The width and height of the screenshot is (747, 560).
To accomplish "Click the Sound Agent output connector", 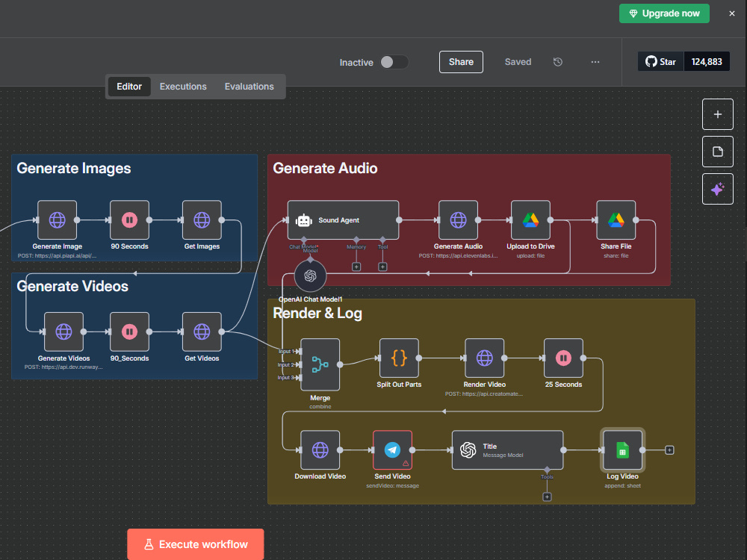I will pyautogui.click(x=399, y=220).
